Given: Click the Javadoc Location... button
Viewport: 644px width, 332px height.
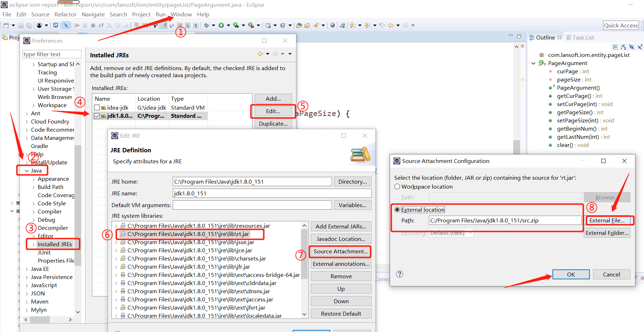Looking at the screenshot, I should pyautogui.click(x=341, y=239).
